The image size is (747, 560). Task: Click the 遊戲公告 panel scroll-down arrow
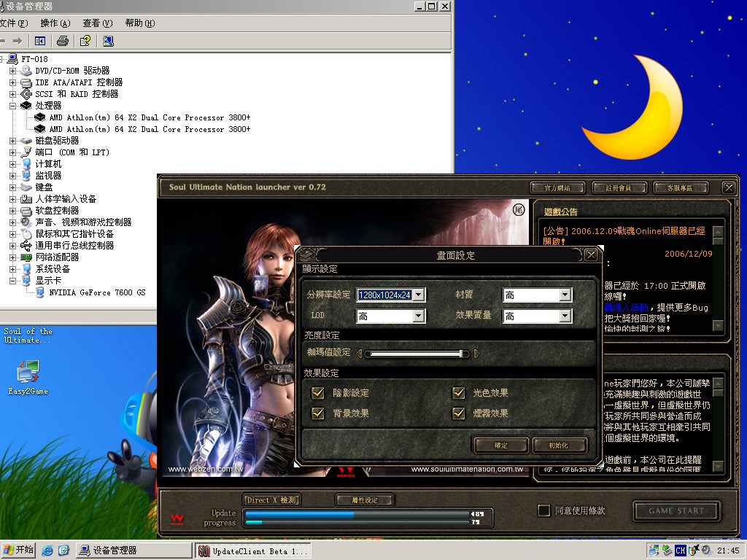(718, 325)
